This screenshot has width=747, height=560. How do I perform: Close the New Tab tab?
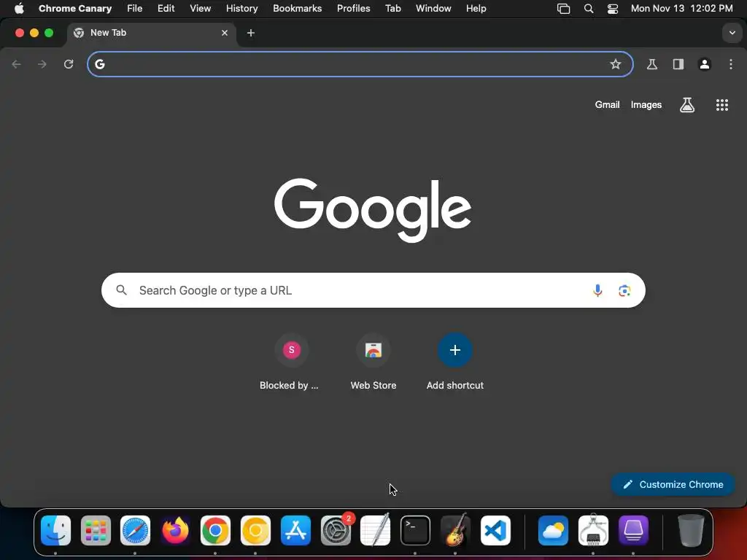tap(225, 33)
